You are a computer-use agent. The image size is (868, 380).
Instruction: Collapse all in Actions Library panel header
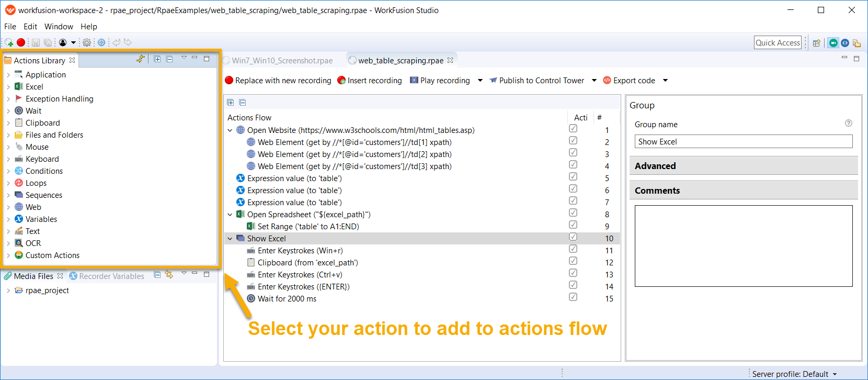coord(169,59)
